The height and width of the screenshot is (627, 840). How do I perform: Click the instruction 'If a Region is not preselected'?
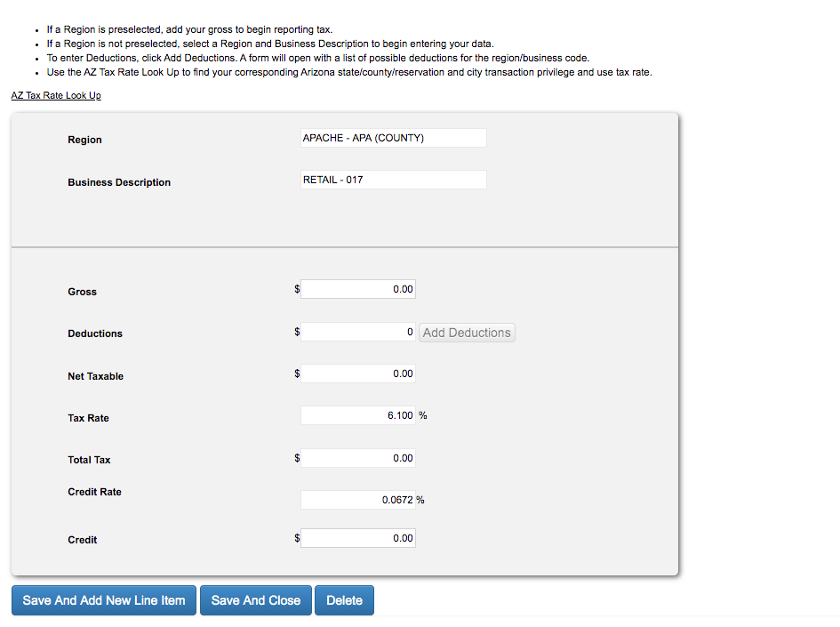click(270, 44)
